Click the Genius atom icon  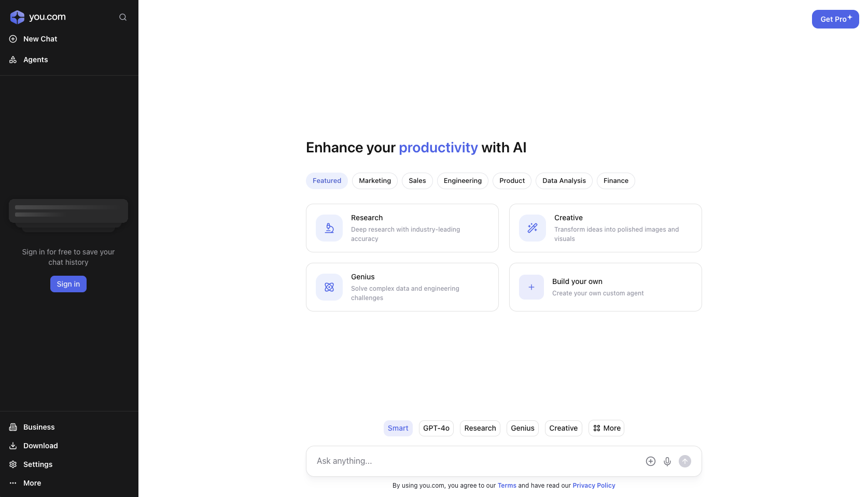pos(329,287)
